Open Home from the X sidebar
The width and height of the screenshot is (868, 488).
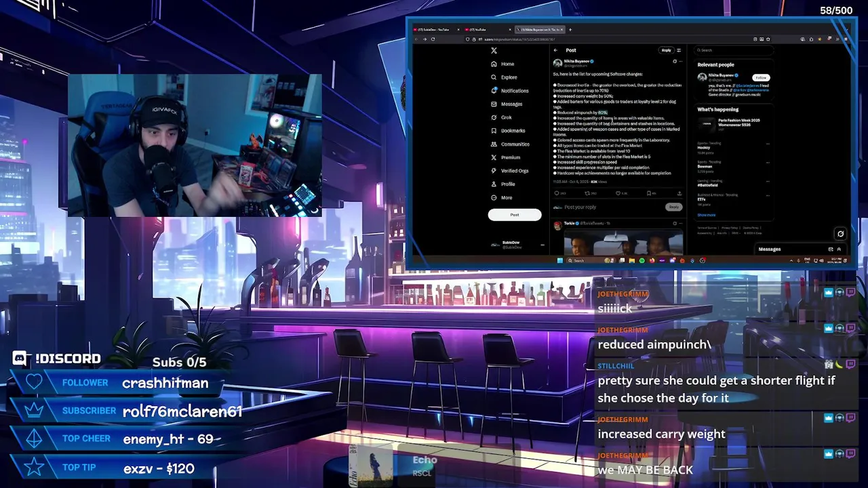point(502,64)
